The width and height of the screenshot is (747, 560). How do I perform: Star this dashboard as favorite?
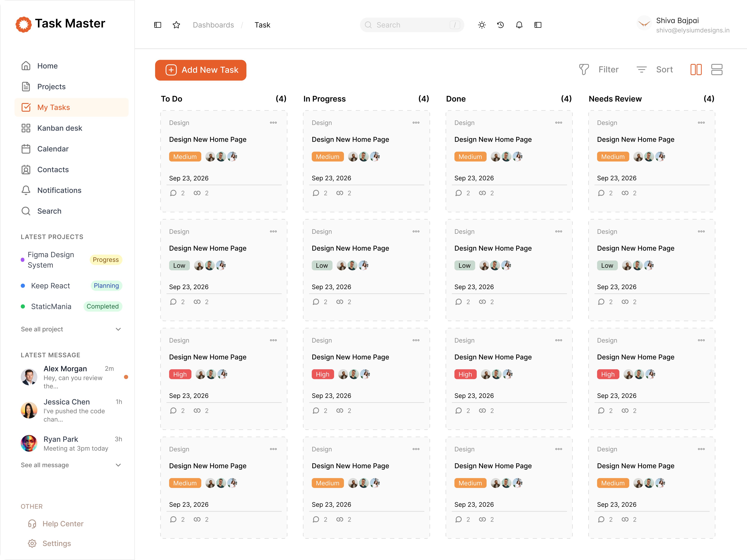click(x=176, y=25)
